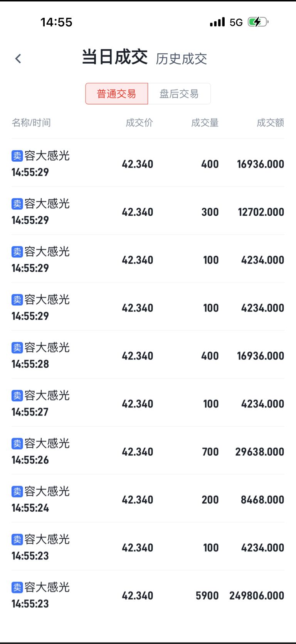Tap the 成交价 column header

click(139, 123)
